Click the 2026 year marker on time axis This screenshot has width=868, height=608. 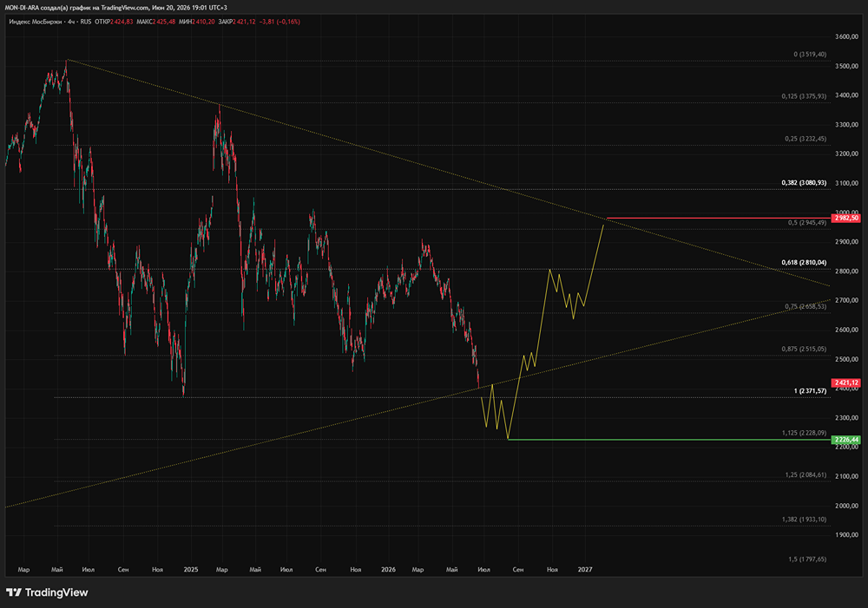(x=389, y=569)
